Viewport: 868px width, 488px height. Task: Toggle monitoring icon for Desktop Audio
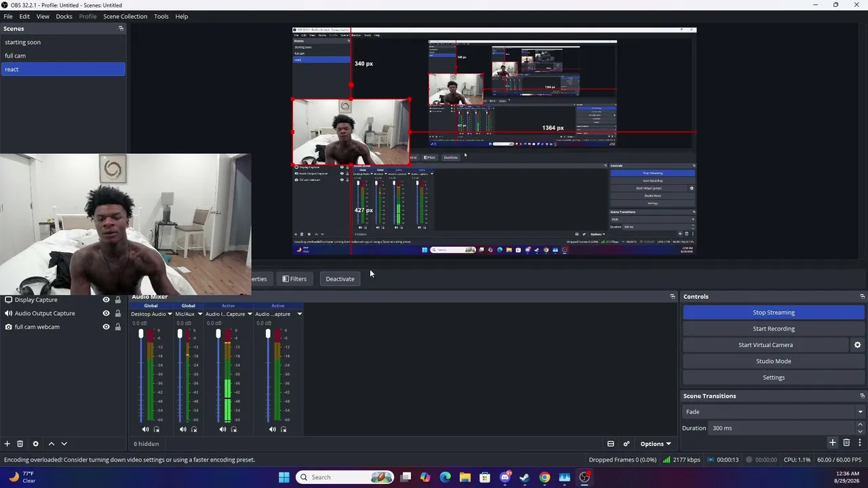click(x=157, y=429)
